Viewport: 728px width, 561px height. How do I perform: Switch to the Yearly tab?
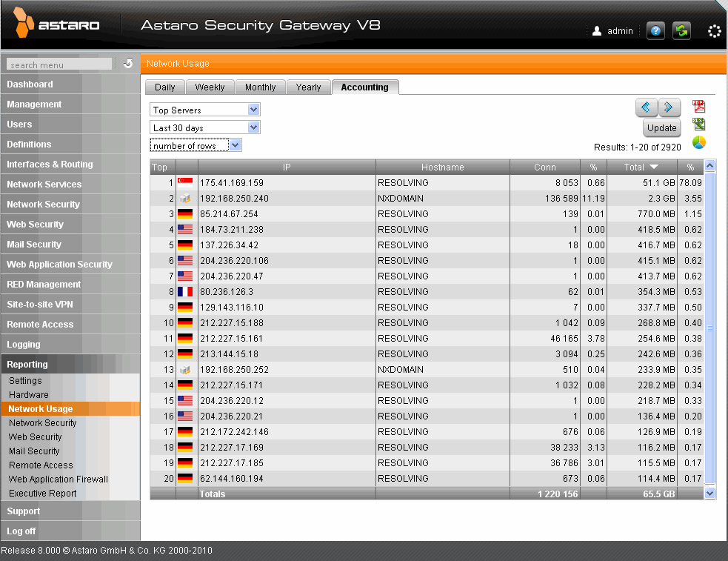[x=308, y=87]
